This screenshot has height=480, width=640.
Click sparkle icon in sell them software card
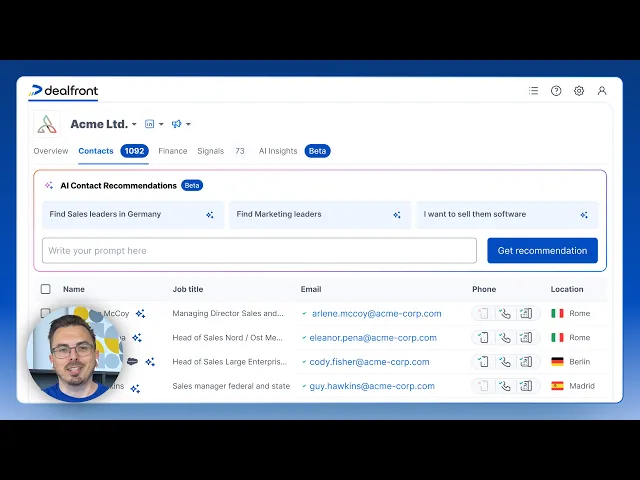[584, 215]
